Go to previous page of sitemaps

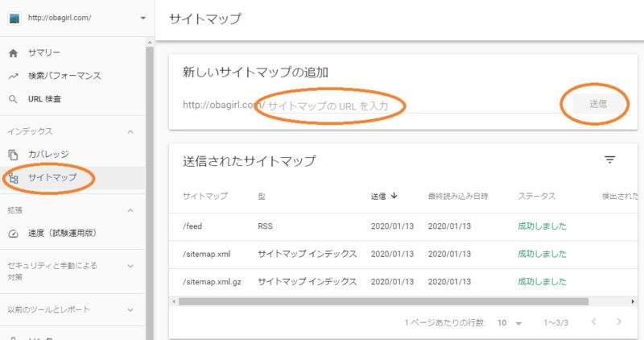(593, 321)
